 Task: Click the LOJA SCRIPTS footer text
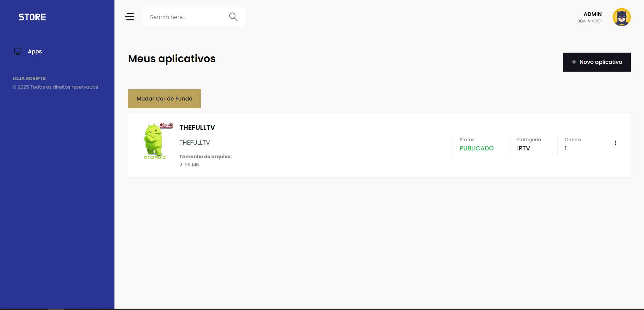pos(29,78)
